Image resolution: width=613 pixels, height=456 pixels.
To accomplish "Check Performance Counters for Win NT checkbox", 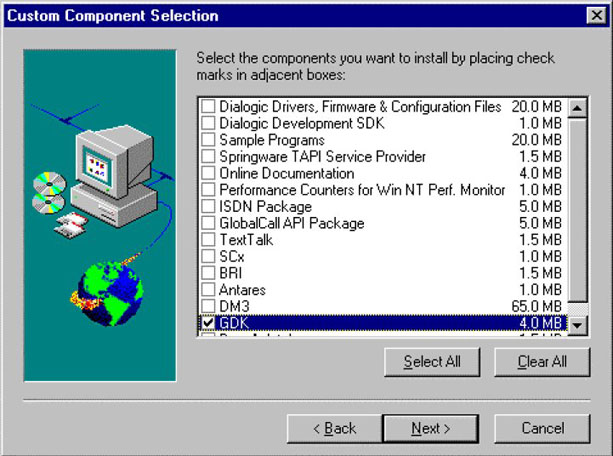I will pos(208,190).
